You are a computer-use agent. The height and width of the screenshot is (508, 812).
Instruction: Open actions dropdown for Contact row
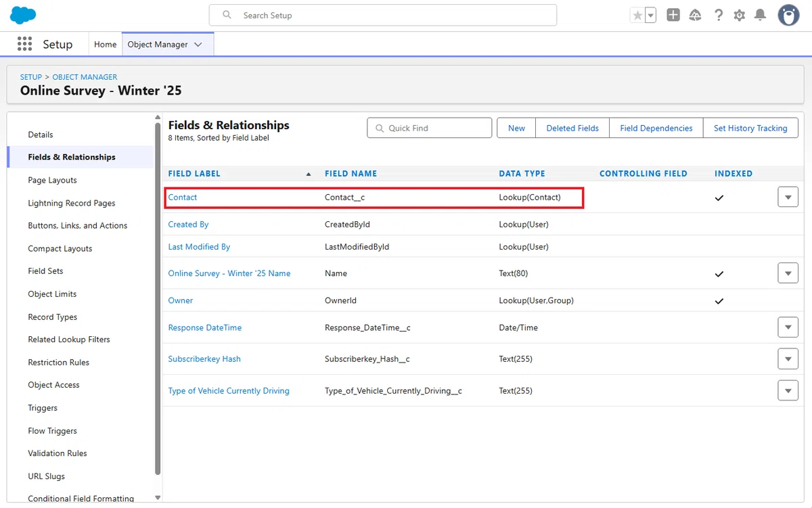pyautogui.click(x=788, y=197)
